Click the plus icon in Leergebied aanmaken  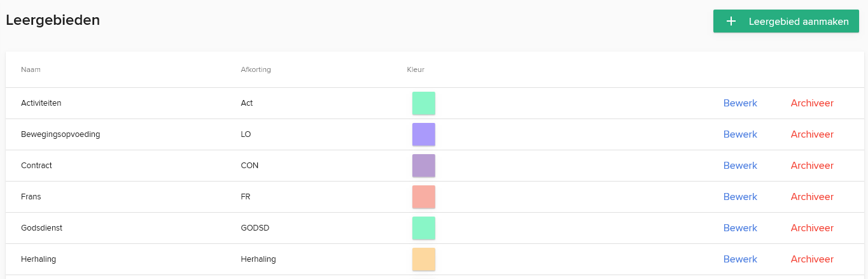coord(731,21)
